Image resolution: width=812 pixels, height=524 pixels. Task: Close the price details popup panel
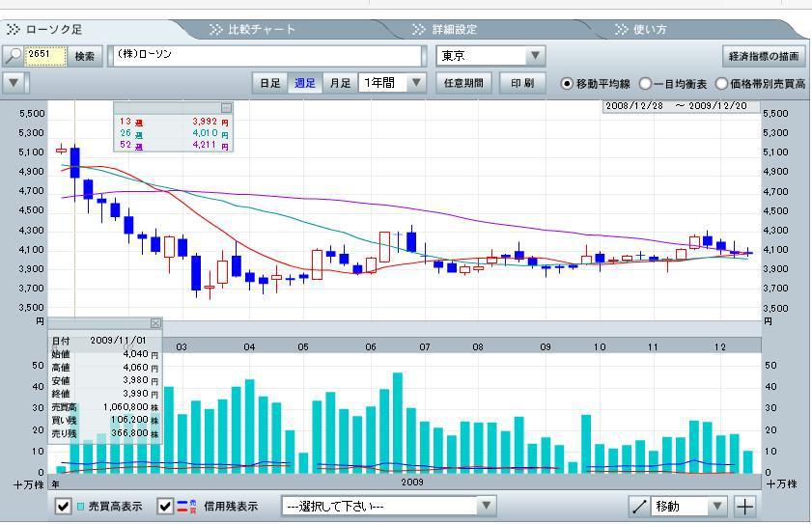(155, 323)
